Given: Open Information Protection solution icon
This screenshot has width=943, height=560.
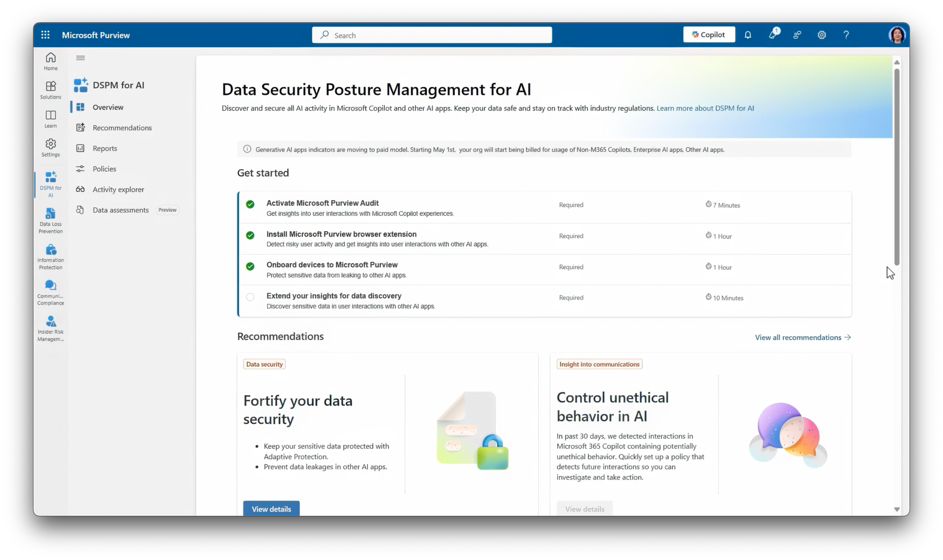Looking at the screenshot, I should pyautogui.click(x=51, y=256).
